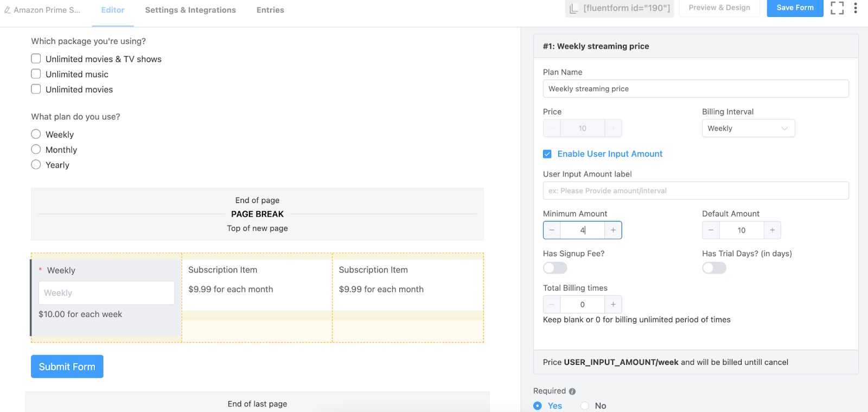Viewport: 868px width, 412px height.
Task: Open the Billing Interval dropdown
Action: pos(748,129)
